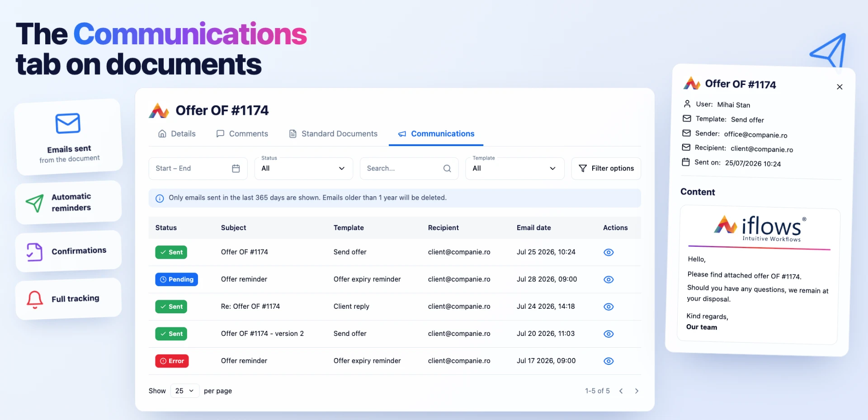Screen dimensions: 868x420
Task: Click the Recipient envelope icon
Action: point(686,147)
